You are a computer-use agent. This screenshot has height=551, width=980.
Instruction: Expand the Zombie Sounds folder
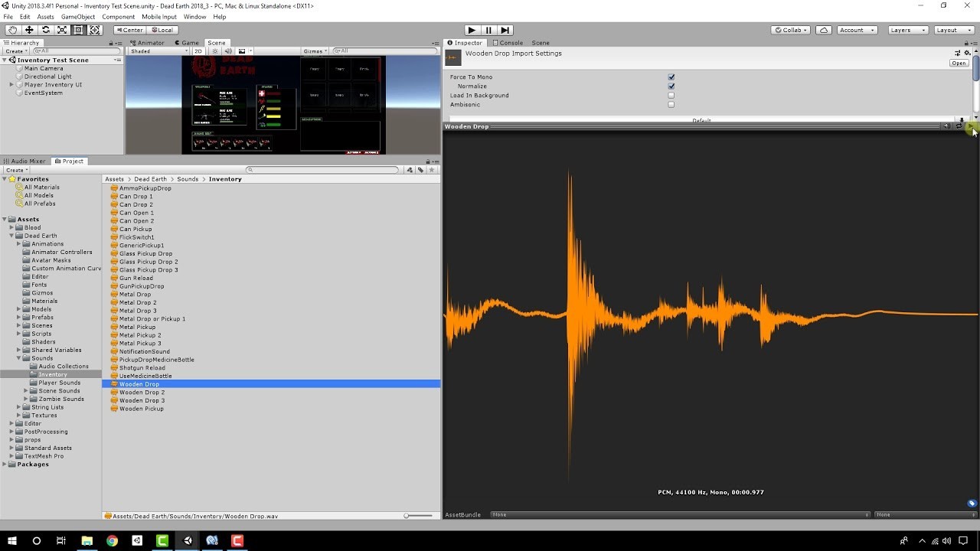pyautogui.click(x=26, y=399)
